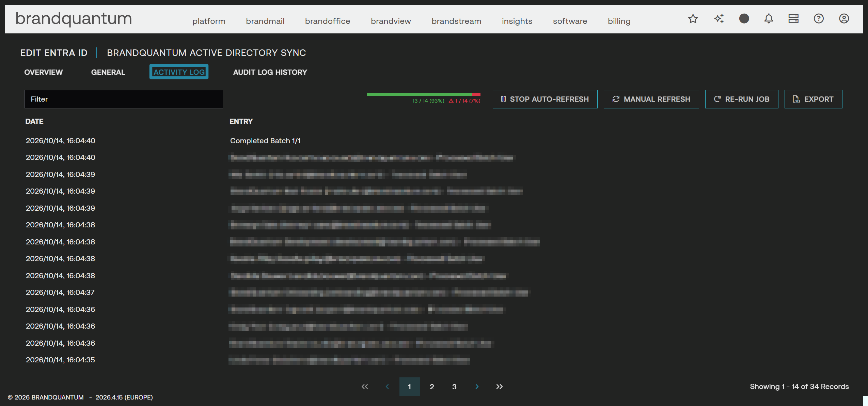This screenshot has height=406, width=868.
Task: Click the Re-Run Job button
Action: [741, 99]
